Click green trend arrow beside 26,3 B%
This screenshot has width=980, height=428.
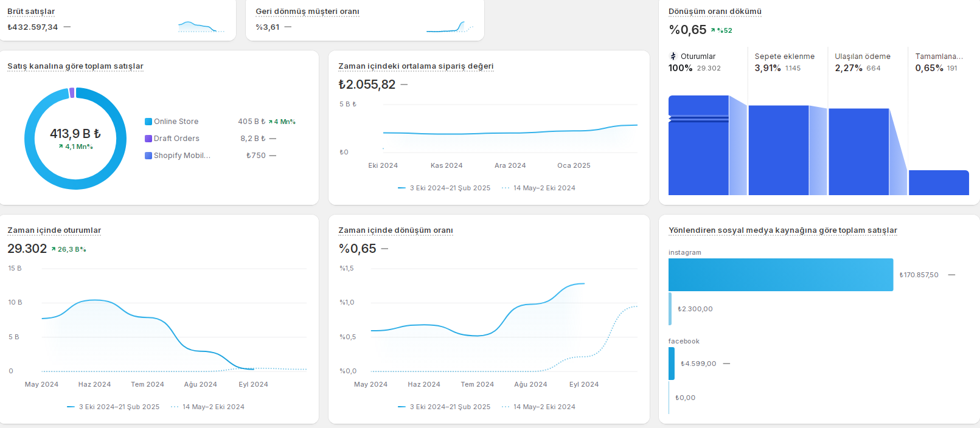[54, 249]
